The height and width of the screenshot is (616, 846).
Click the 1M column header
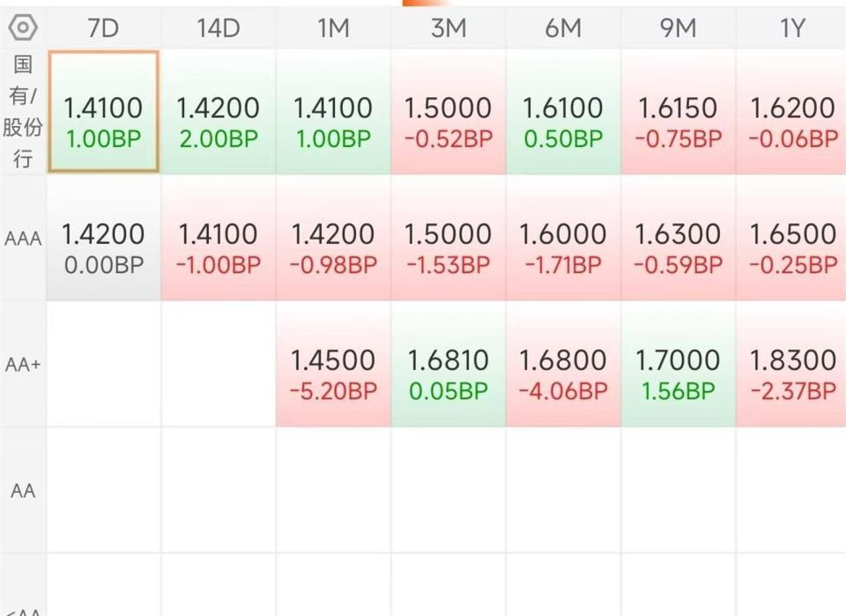pyautogui.click(x=333, y=28)
